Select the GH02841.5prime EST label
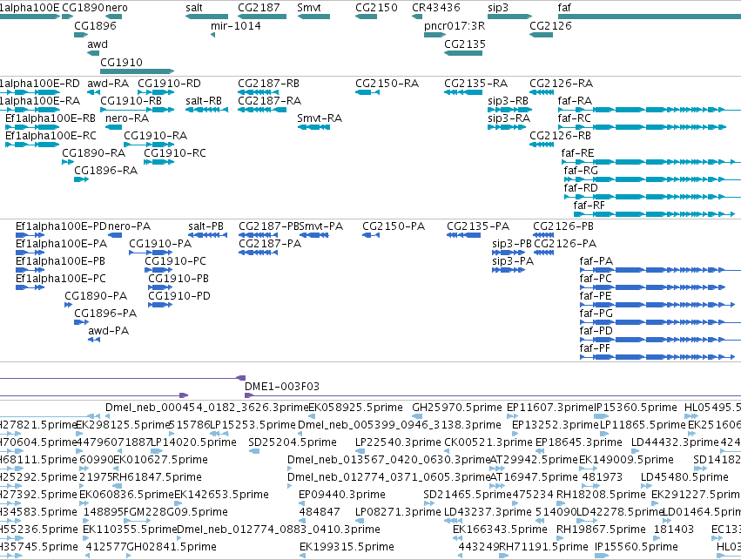741x560 pixels. (172, 547)
